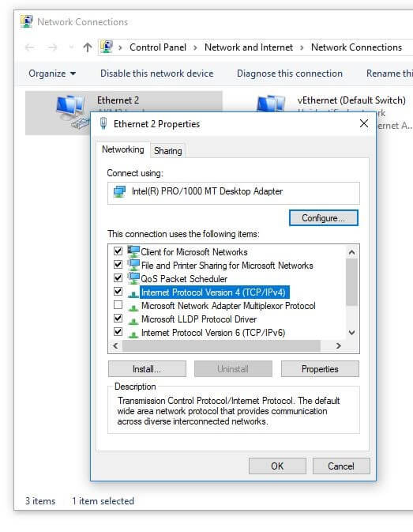The width and height of the screenshot is (413, 532).
Task: Click the Install button
Action: [x=147, y=369]
